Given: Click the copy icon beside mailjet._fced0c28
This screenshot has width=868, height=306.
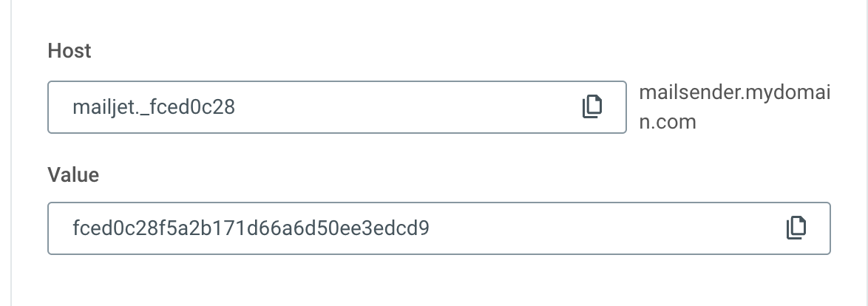Looking at the screenshot, I should (x=591, y=106).
